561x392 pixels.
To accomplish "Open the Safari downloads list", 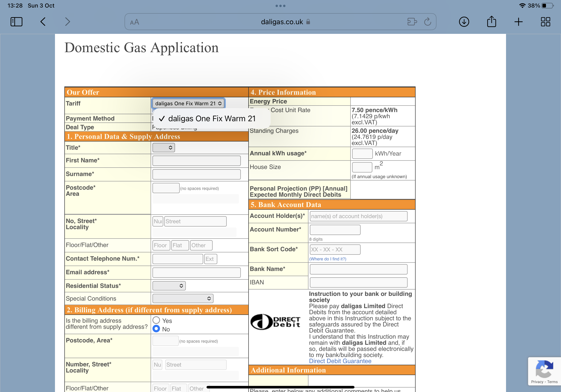I will [464, 22].
